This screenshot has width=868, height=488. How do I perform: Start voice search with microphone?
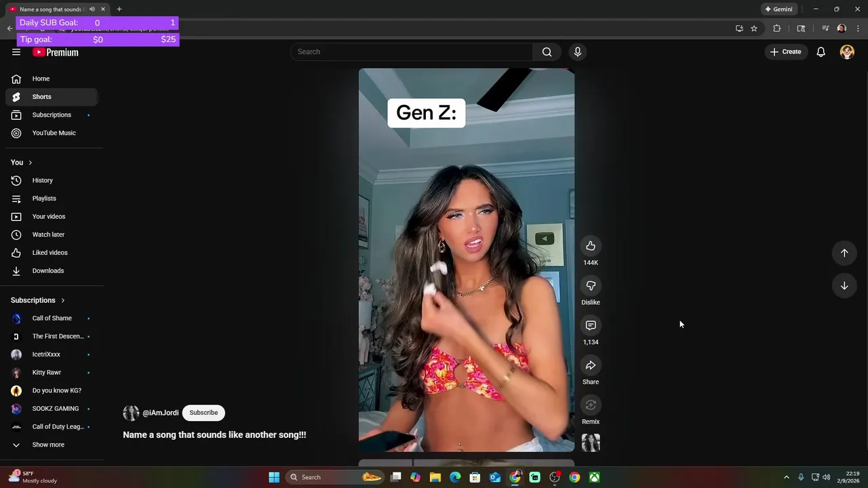(578, 52)
